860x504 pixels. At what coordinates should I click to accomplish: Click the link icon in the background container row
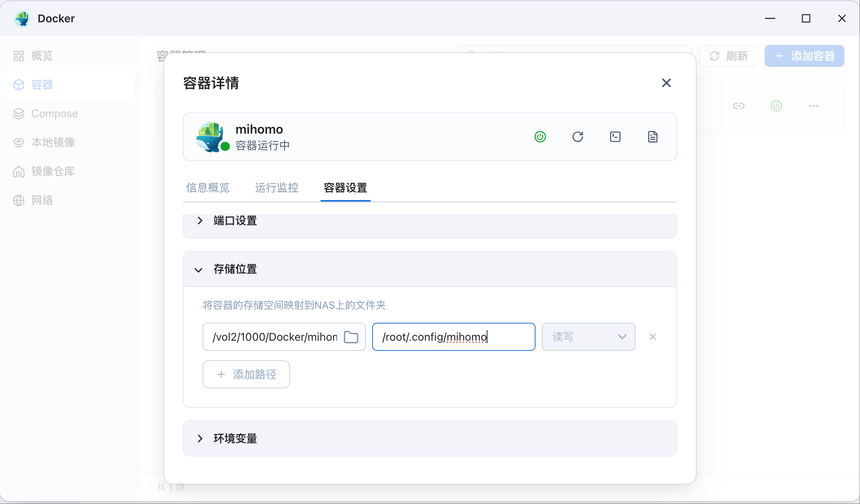tap(738, 106)
